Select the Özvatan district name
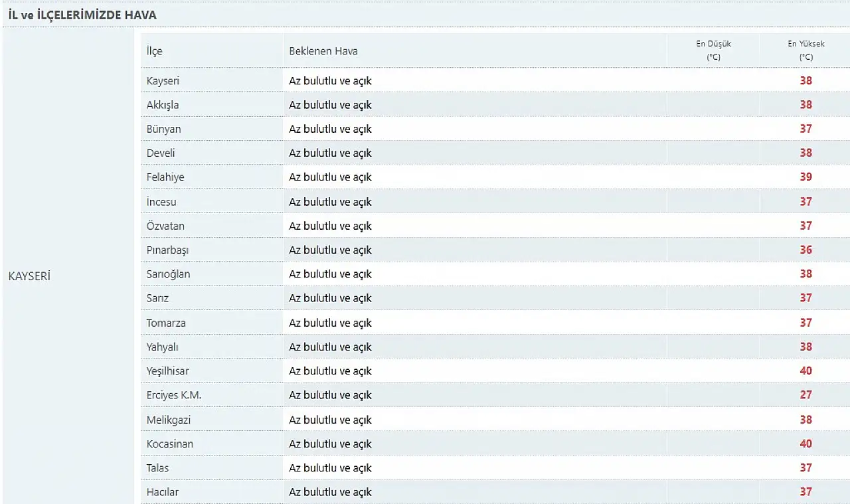This screenshot has width=850, height=504. click(x=165, y=225)
